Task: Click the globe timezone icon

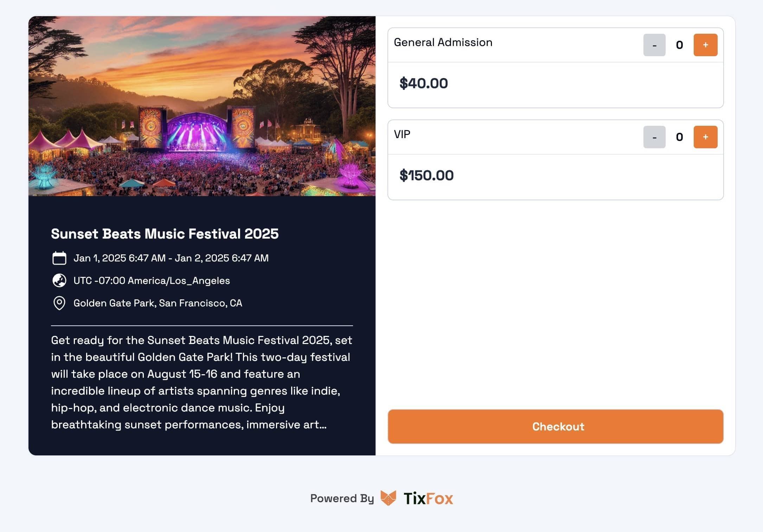Action: 59,280
